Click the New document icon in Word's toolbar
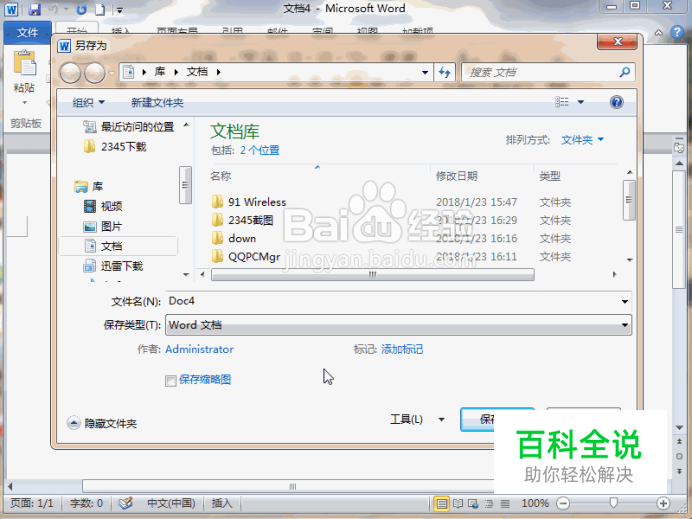This screenshot has height=519, width=692. click(x=101, y=9)
